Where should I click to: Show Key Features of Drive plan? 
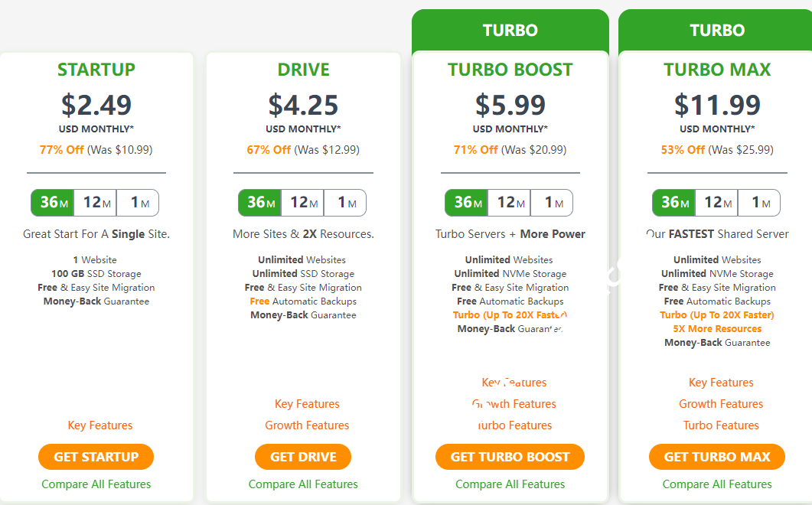click(307, 404)
